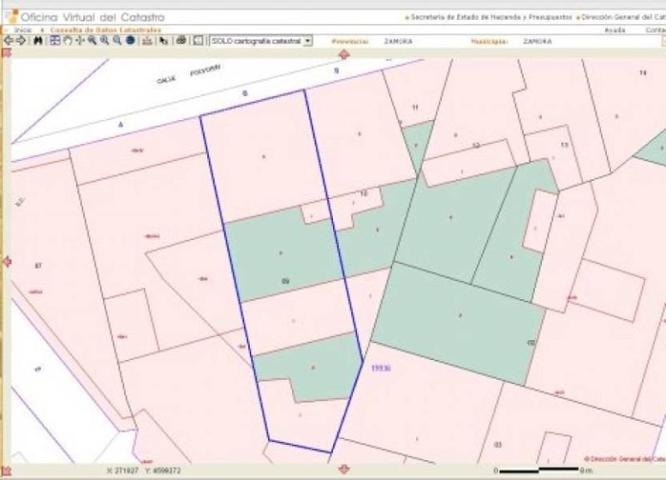Go to Inicio in breadcrumb
This screenshot has width=666, height=480.
tap(21, 30)
